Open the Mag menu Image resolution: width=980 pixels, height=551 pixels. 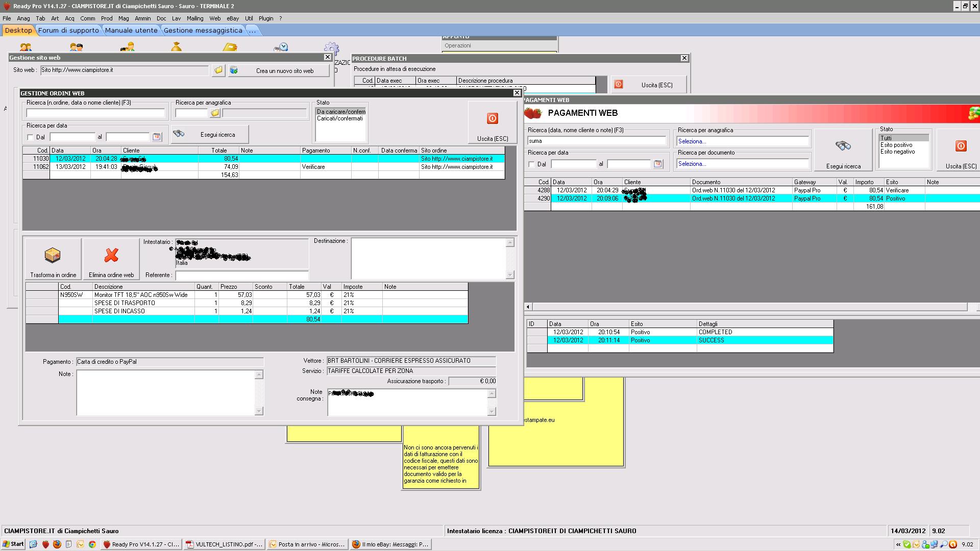(x=124, y=18)
